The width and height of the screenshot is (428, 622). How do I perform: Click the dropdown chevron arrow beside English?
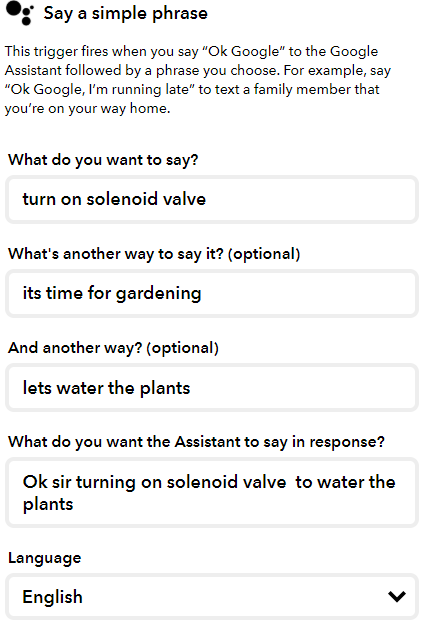coord(397,596)
